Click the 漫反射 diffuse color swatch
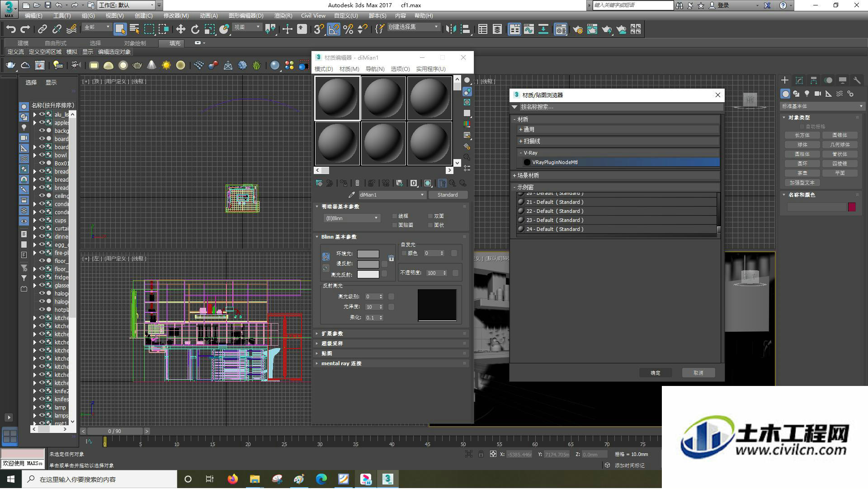The image size is (868, 489). (368, 264)
